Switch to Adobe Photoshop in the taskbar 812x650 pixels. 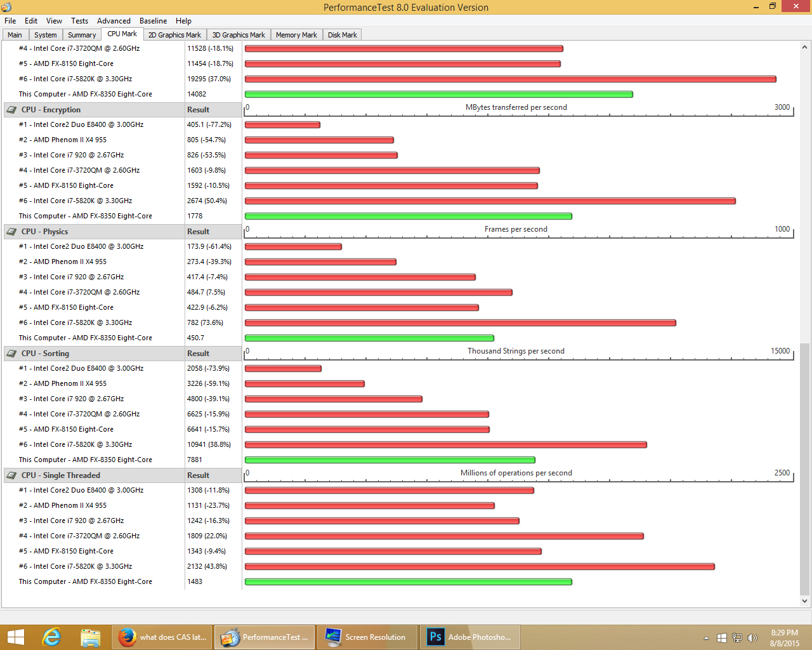coord(470,637)
